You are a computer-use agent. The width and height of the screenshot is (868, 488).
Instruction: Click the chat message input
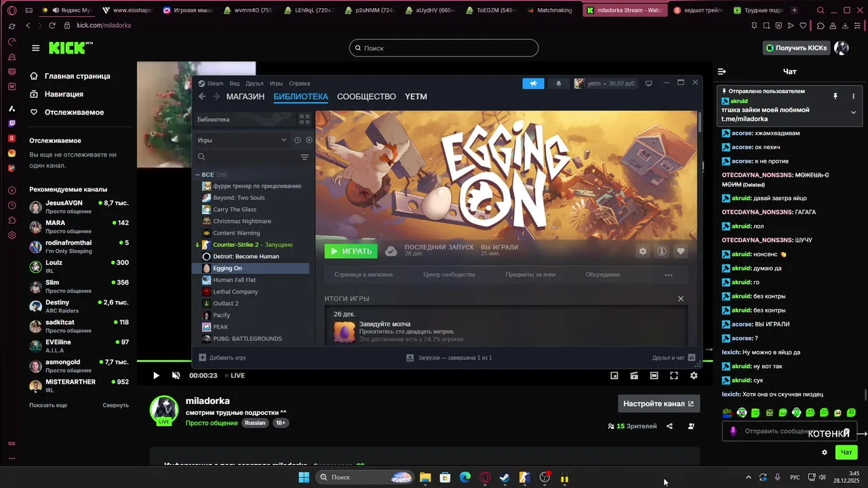[790, 431]
